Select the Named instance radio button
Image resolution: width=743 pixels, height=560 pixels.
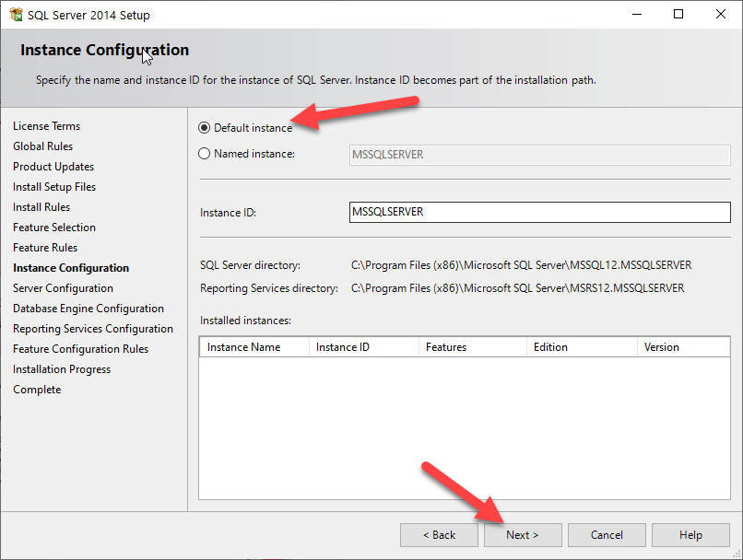coord(205,154)
